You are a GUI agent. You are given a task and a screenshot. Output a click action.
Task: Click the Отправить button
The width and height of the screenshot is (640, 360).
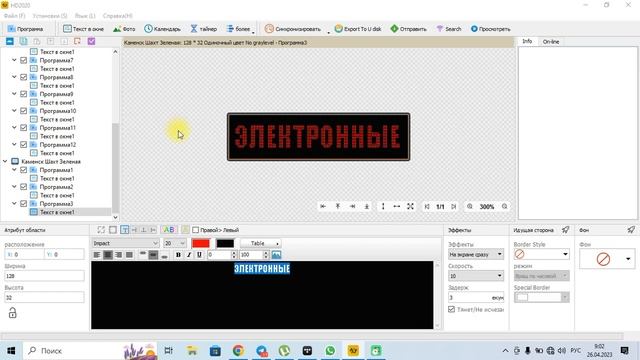click(x=408, y=29)
